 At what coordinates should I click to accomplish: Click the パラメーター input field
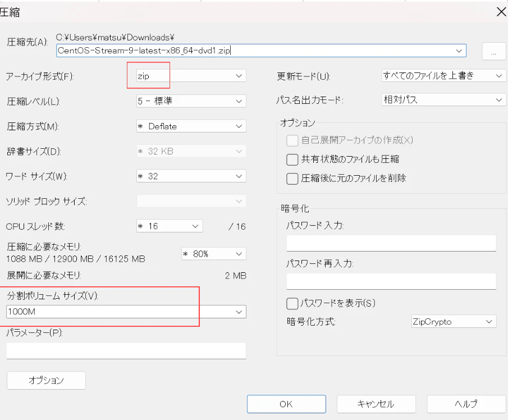[126, 350]
